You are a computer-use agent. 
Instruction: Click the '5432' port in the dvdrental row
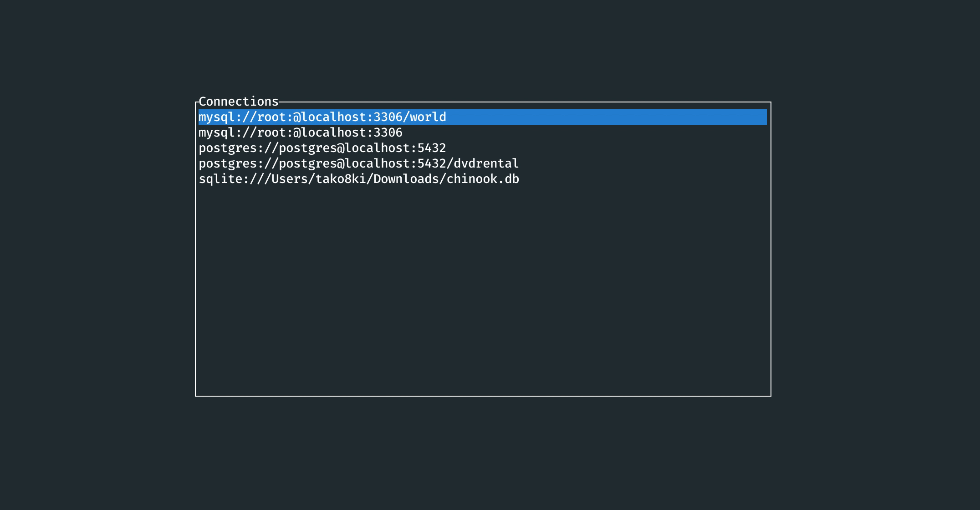432,164
